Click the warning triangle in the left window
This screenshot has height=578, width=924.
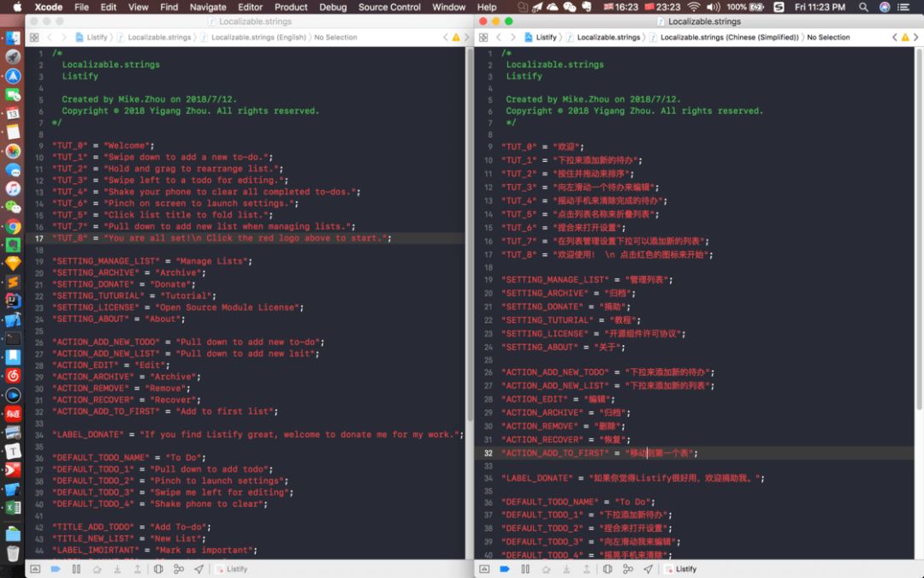(x=455, y=37)
